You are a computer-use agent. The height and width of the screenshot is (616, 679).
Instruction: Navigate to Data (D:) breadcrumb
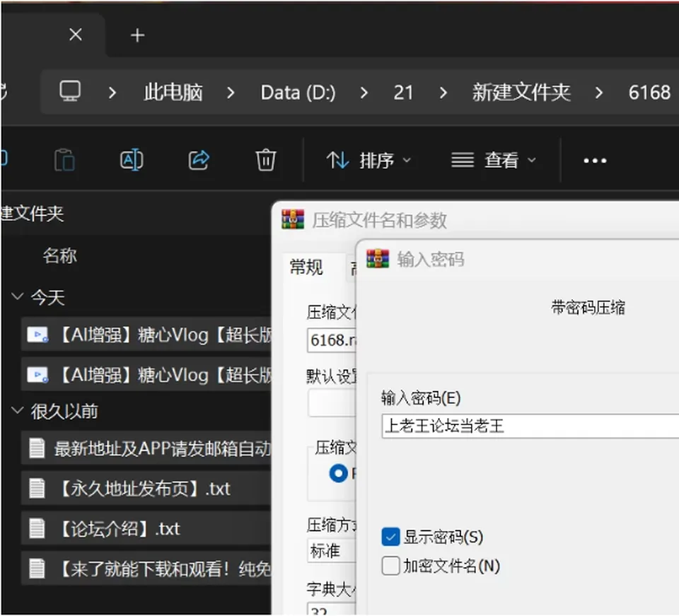point(298,93)
